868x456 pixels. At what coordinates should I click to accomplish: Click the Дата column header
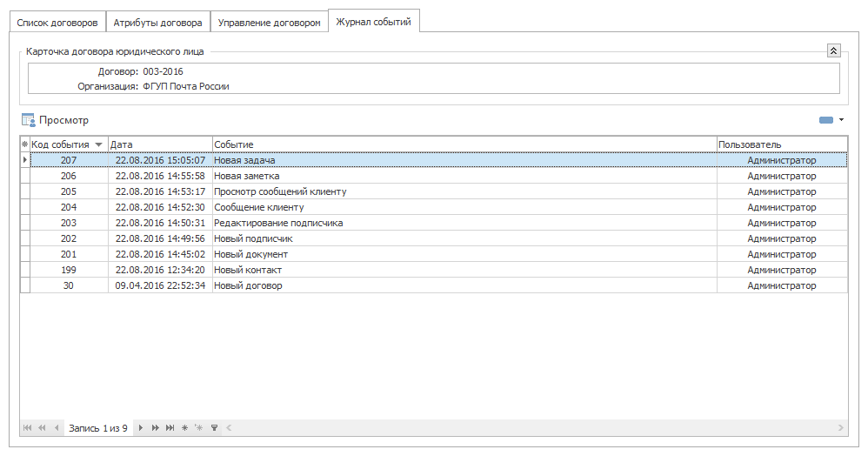[160, 144]
